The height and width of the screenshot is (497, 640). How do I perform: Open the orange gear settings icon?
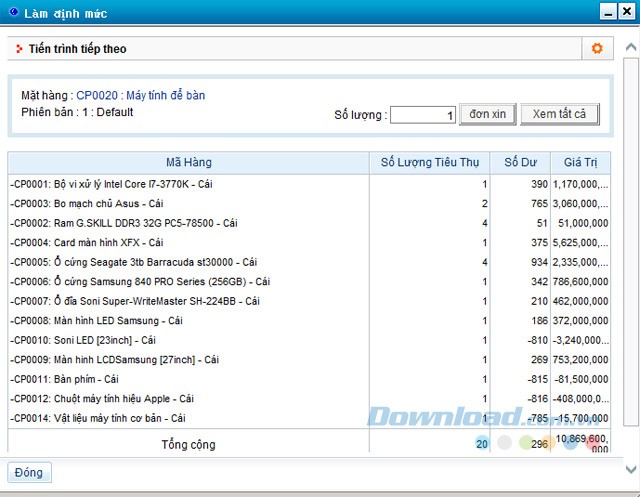pyautogui.click(x=597, y=49)
